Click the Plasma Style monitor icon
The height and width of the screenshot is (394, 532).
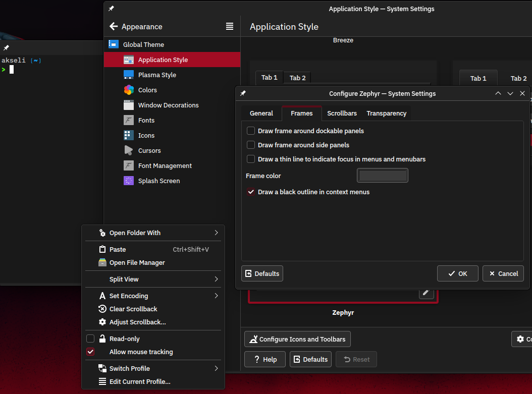tap(129, 75)
